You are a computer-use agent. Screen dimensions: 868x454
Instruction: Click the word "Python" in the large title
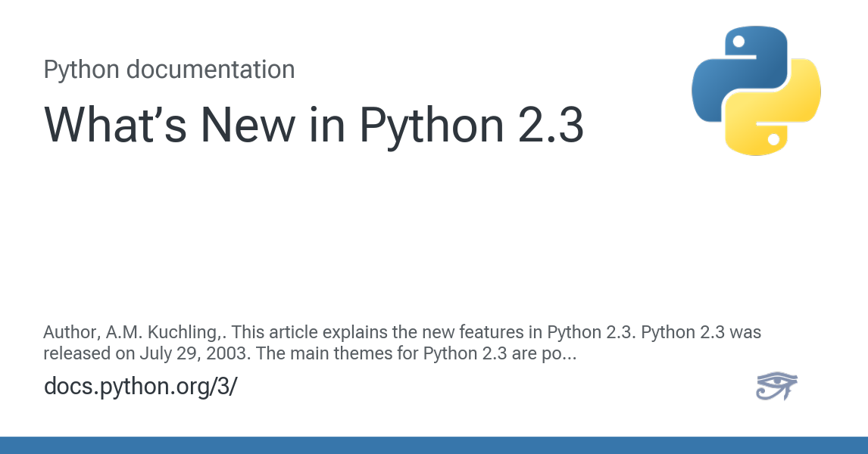[x=431, y=124]
